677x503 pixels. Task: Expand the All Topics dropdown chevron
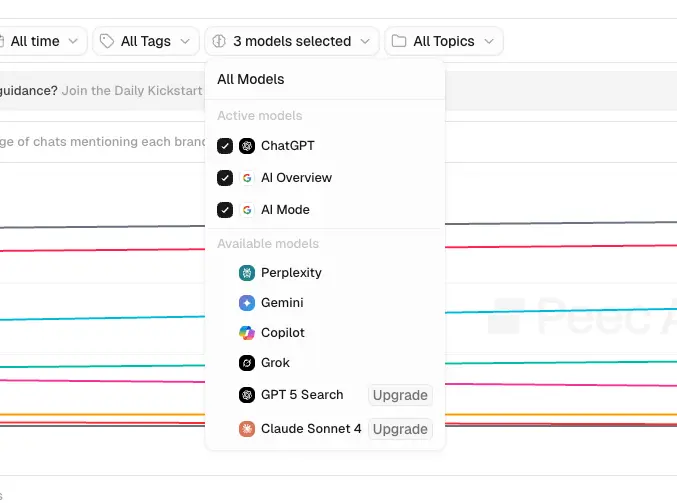pyautogui.click(x=489, y=41)
